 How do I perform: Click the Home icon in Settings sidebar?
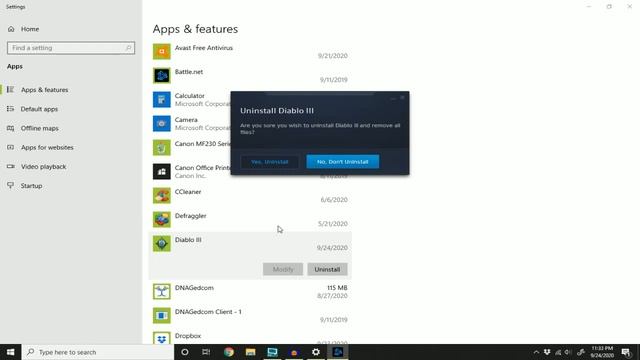[x=11, y=29]
